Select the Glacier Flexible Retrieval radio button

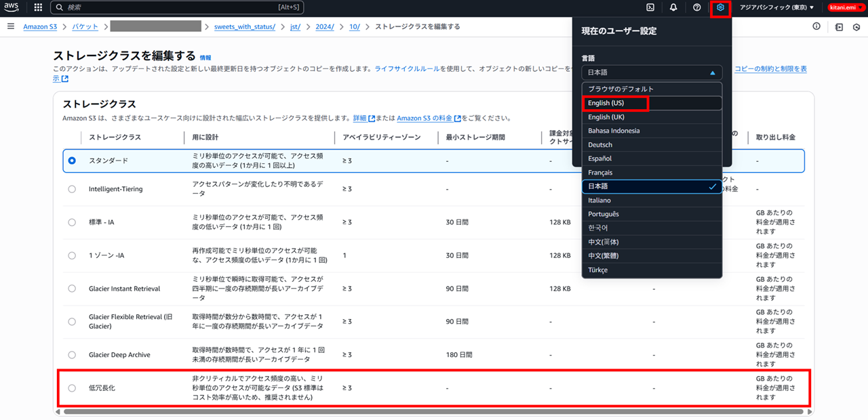(x=72, y=321)
